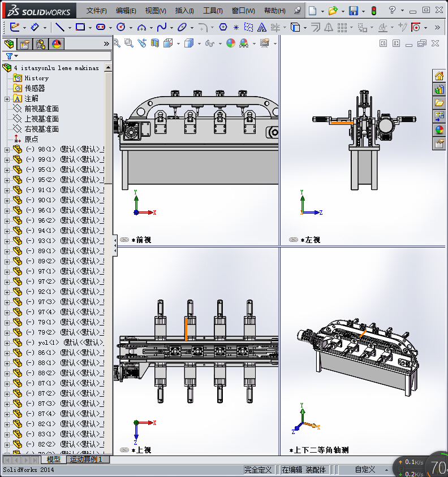Click the Linear Sketch Pattern icon
The height and width of the screenshot is (477, 448).
pyautogui.click(x=342, y=27)
